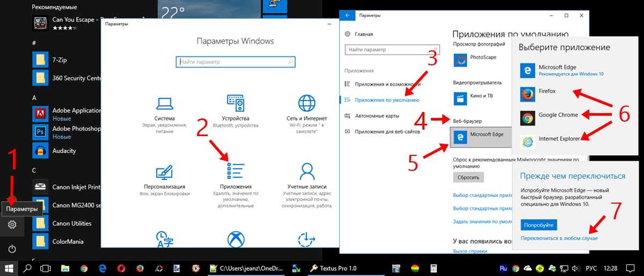Click Задать значения по умолчанию link
The width and height of the screenshot is (644, 276).
point(481,221)
